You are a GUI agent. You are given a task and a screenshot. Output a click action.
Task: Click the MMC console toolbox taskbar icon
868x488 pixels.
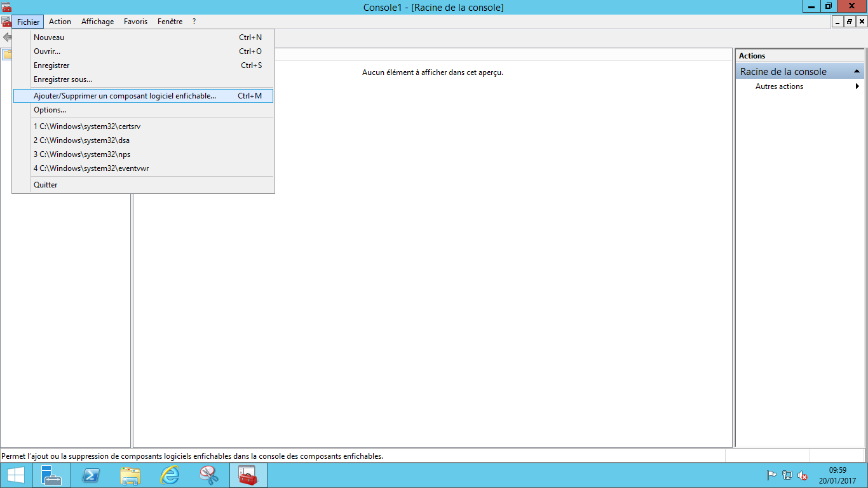pyautogui.click(x=248, y=475)
